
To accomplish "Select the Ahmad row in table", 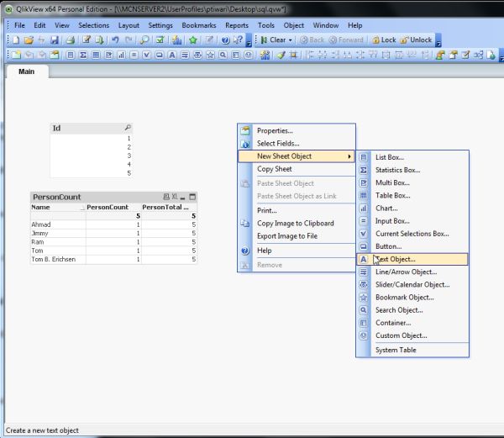I will click(113, 224).
